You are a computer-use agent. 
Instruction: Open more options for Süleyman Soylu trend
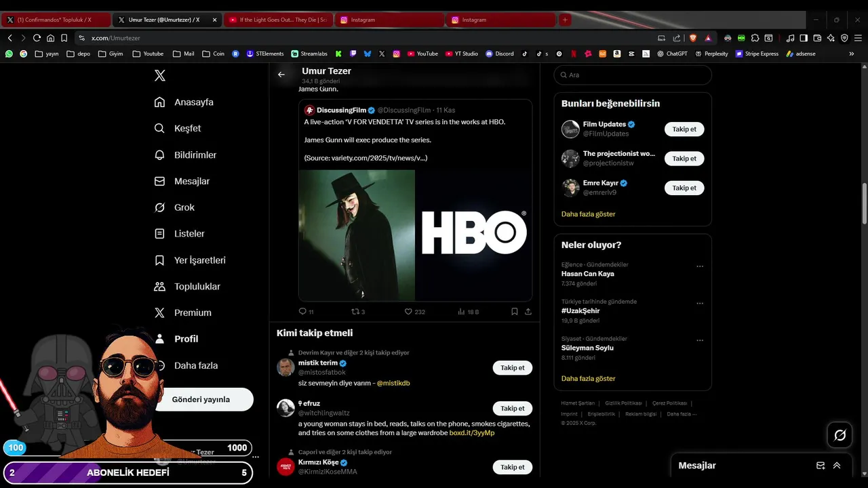tap(700, 340)
